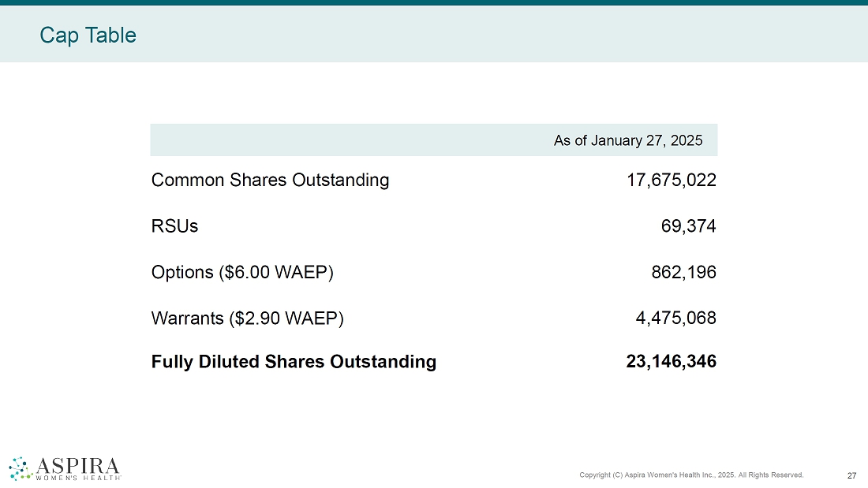The height and width of the screenshot is (488, 868).
Task: Select the "Common Shares Outstanding" row label
Action: [x=270, y=180]
